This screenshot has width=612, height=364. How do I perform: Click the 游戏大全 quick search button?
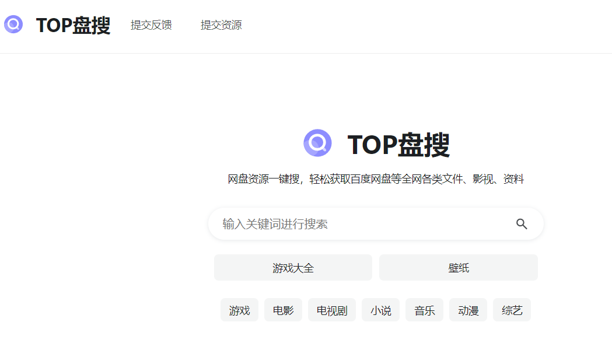click(293, 267)
